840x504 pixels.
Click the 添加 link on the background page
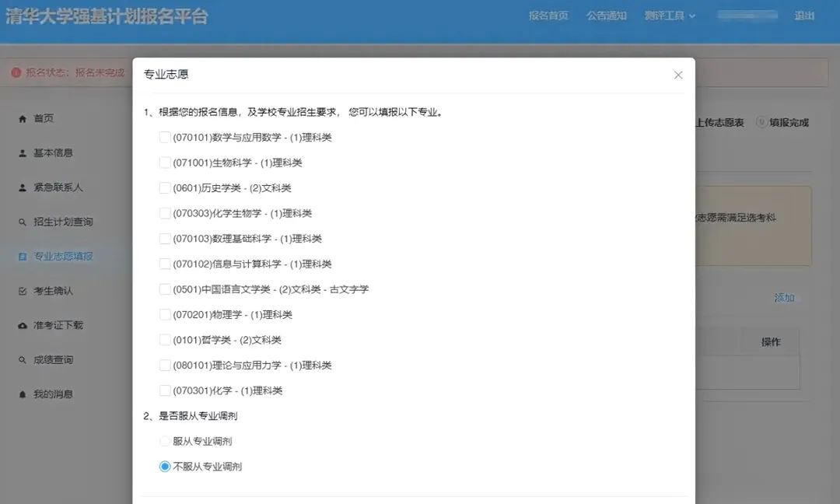784,298
